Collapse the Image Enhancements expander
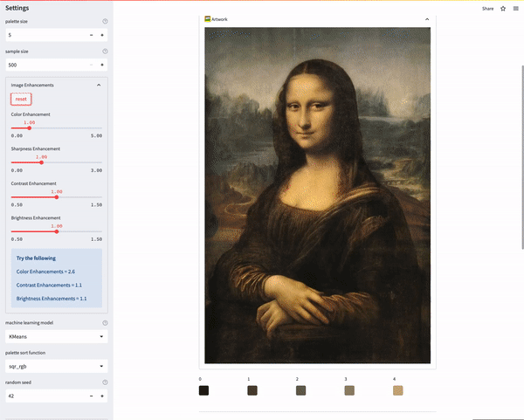524x420 pixels. [x=99, y=86]
